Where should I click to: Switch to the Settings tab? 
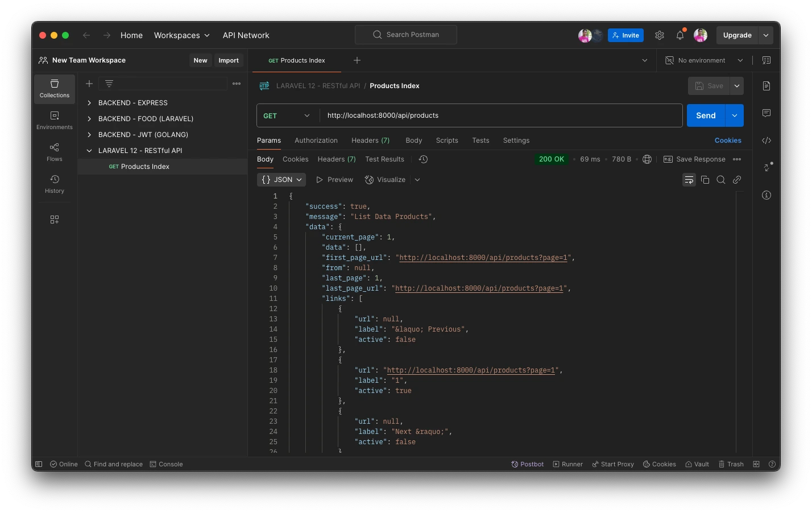coord(516,140)
